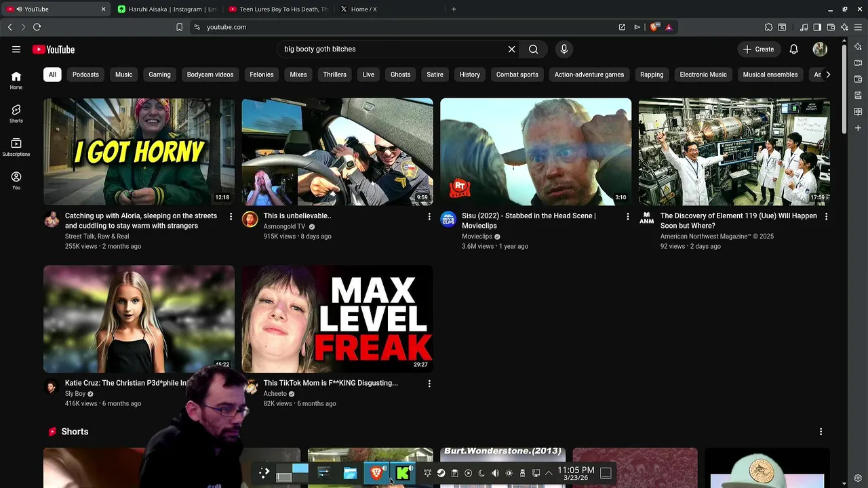Select the Electronic Music chip
Viewport: 868px width, 488px height.
(703, 75)
